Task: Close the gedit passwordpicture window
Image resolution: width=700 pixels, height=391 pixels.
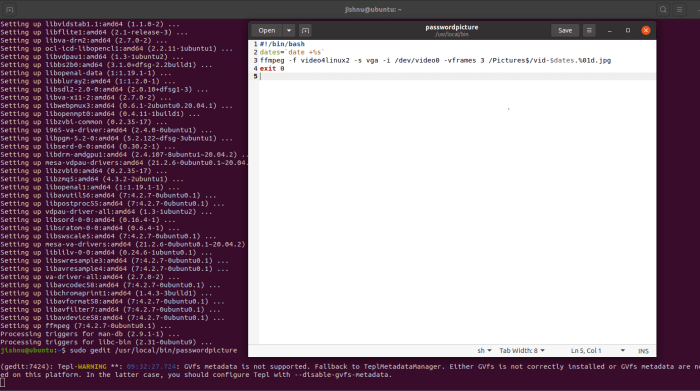Action: (646, 30)
